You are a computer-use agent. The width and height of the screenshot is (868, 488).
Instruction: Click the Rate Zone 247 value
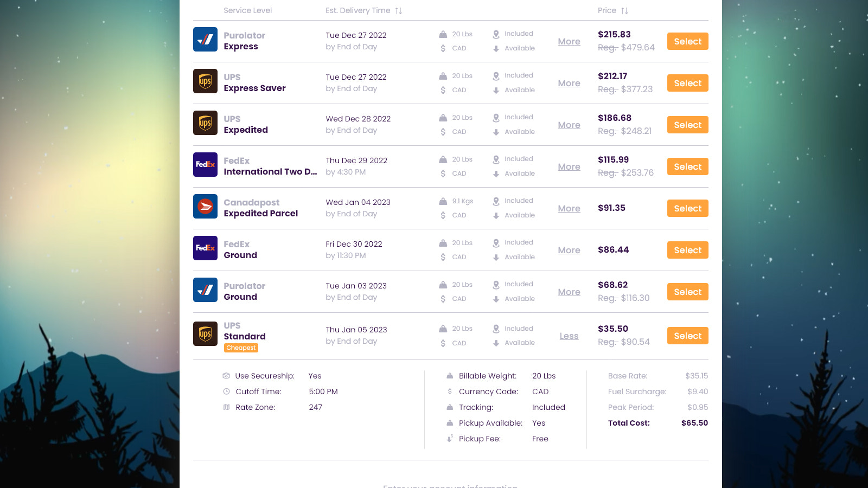315,407
